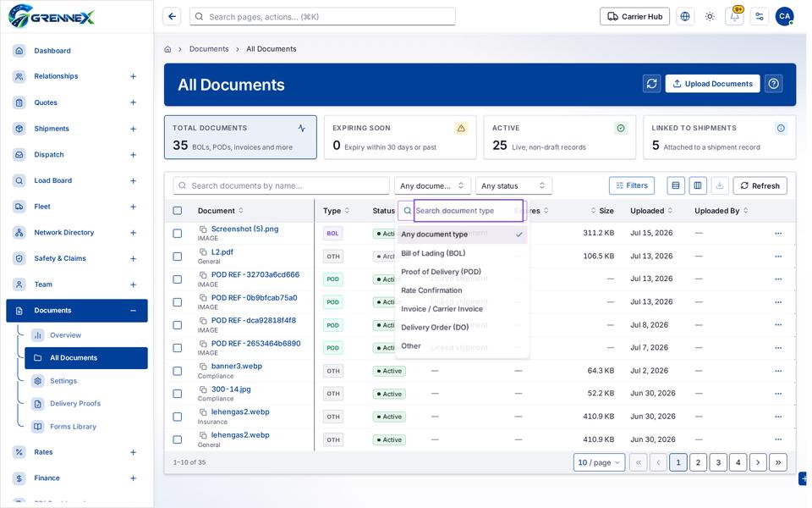Toggle the light theme sun icon

(x=710, y=17)
